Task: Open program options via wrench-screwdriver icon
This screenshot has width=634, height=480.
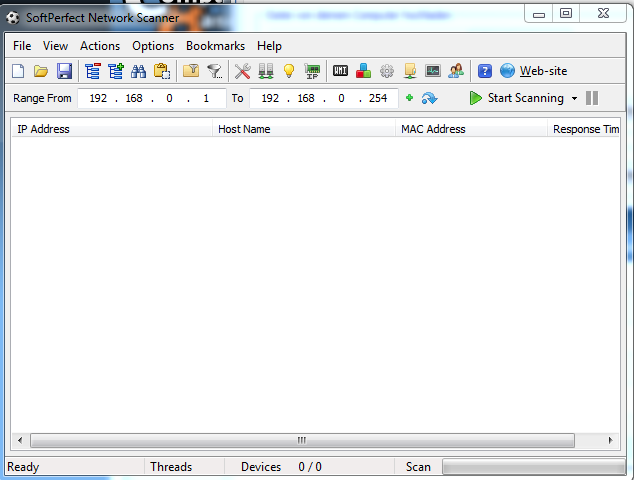Action: point(243,71)
